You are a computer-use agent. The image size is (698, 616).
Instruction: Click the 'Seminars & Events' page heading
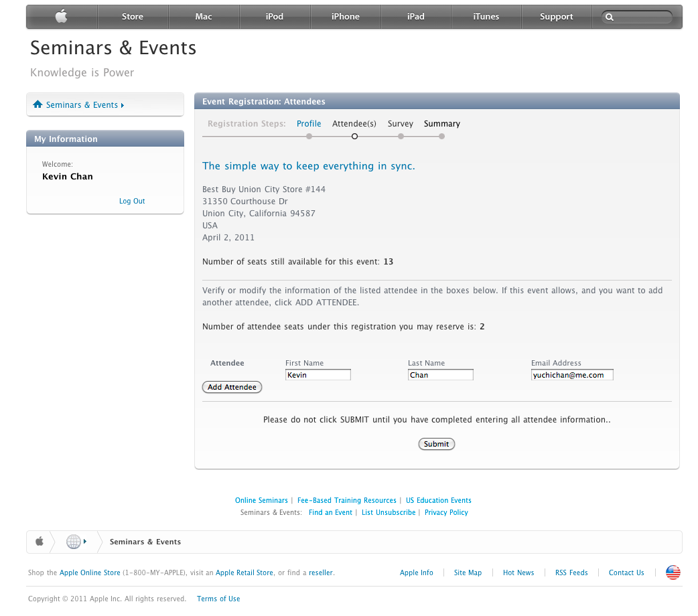click(x=113, y=48)
